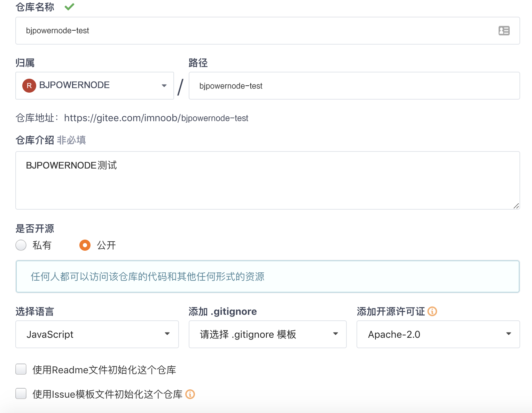Click the green checkmark beside 仓库名称
The height and width of the screenshot is (413, 532).
[70, 7]
